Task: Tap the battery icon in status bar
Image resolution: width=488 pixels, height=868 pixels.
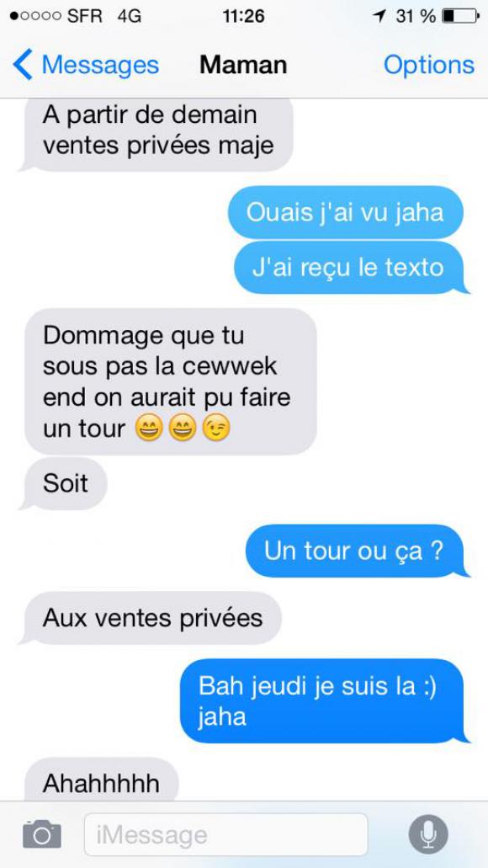Action: [x=460, y=16]
